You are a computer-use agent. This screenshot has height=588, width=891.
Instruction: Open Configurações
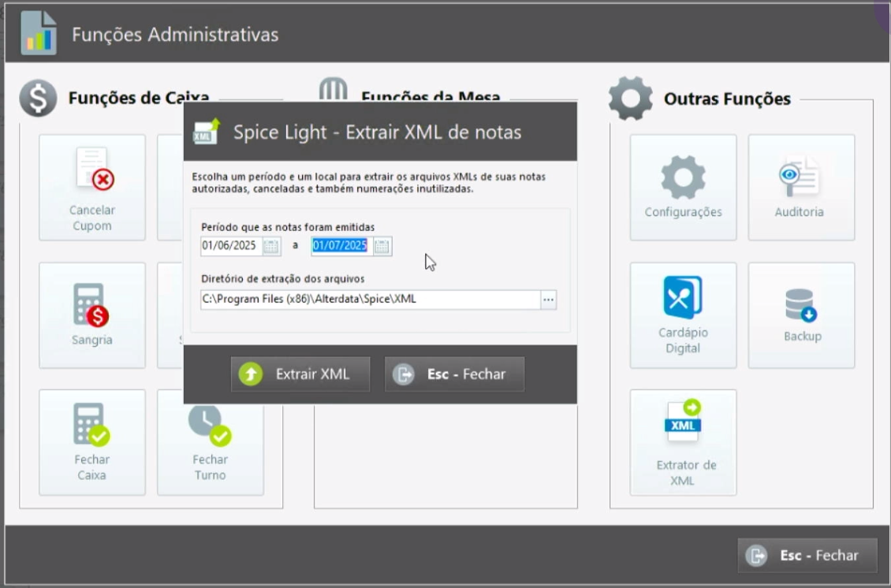683,188
